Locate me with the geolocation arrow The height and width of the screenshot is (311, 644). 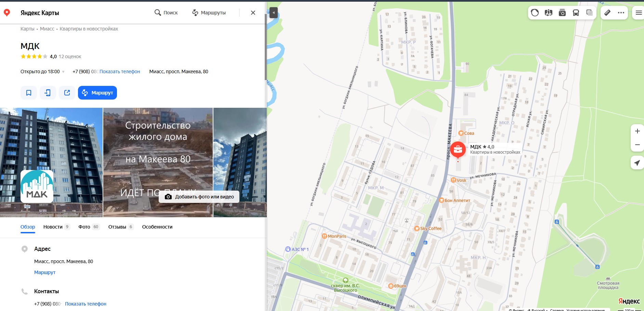[637, 163]
